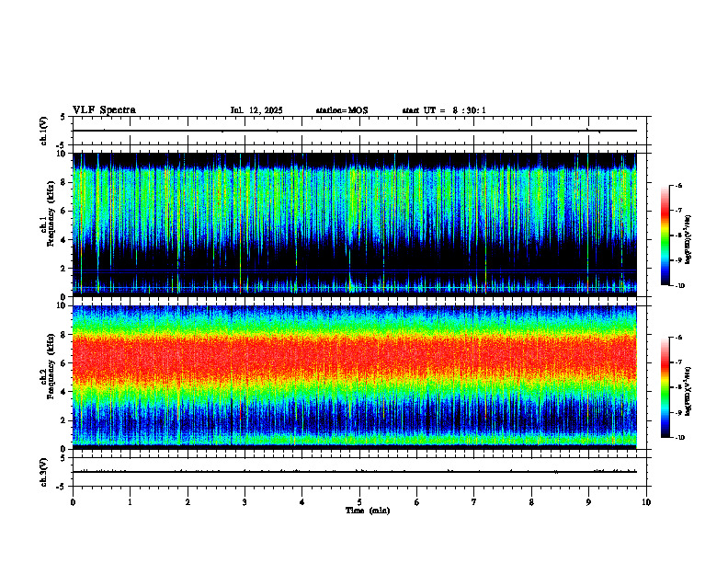Screen dimensions: 728x563
Task: Click time axis tick label "6"
Action: point(416,502)
